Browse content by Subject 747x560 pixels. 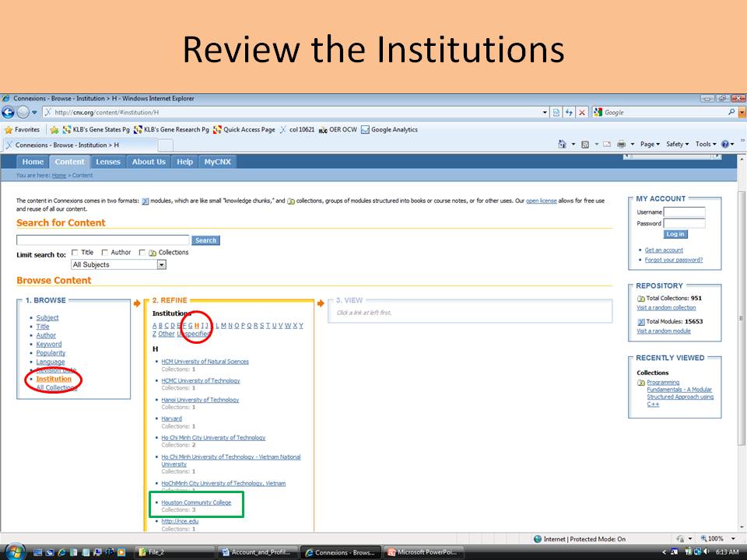[47, 317]
